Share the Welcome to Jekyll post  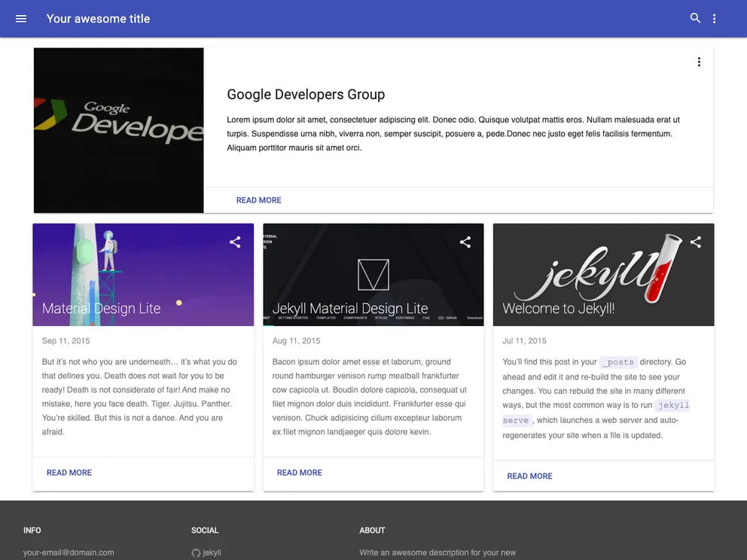695,242
